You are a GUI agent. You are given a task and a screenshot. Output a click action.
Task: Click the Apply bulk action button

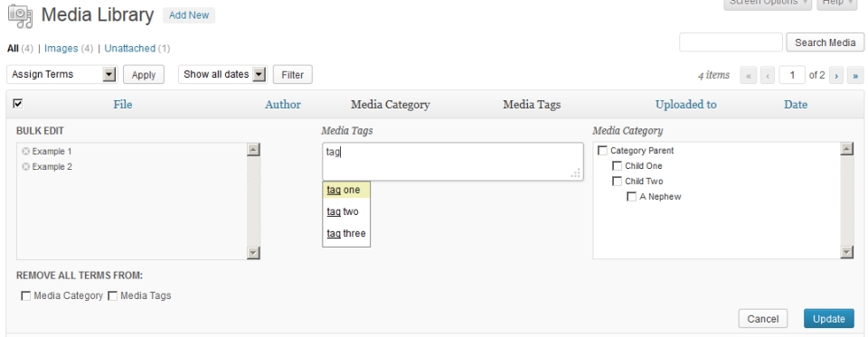click(x=144, y=75)
